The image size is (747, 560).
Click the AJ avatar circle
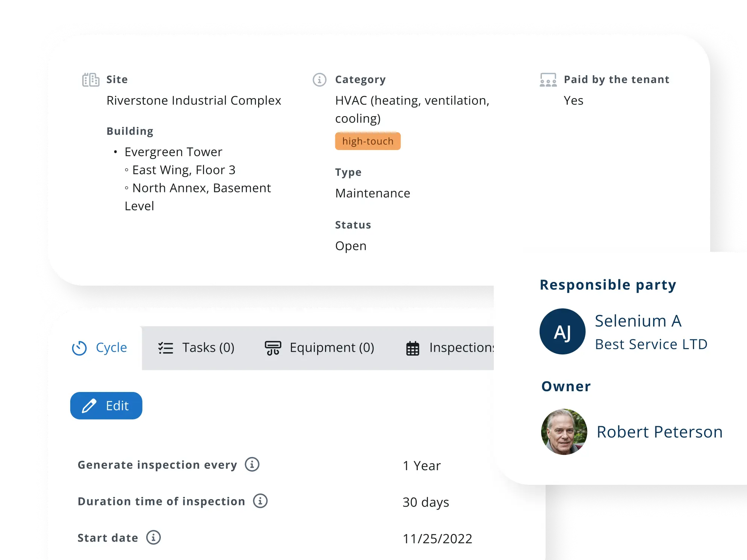click(x=563, y=331)
